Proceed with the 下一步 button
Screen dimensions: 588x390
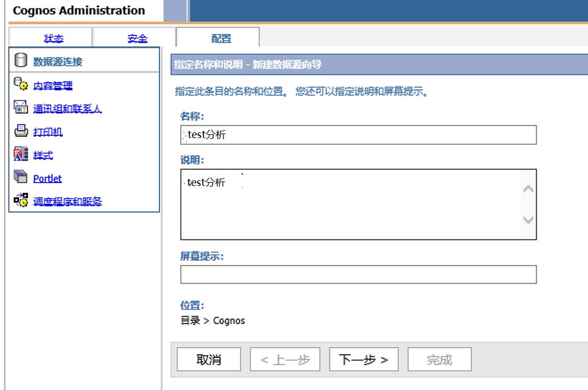(x=364, y=359)
